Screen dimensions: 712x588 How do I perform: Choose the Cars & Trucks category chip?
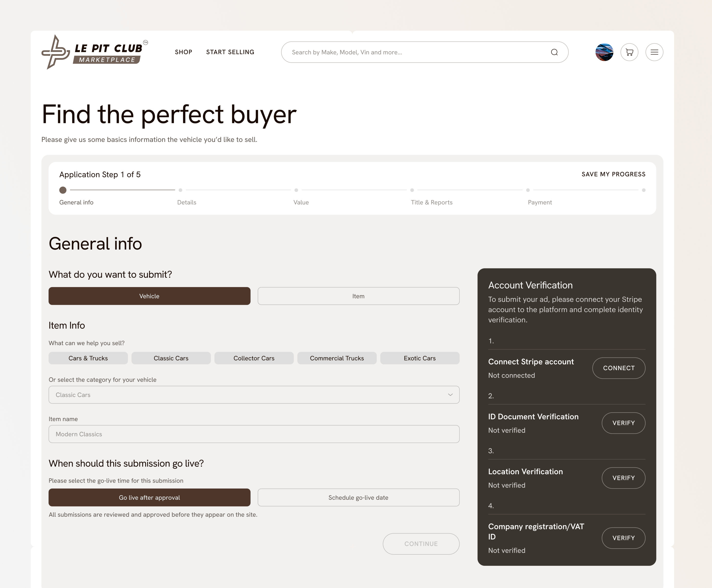[88, 358]
